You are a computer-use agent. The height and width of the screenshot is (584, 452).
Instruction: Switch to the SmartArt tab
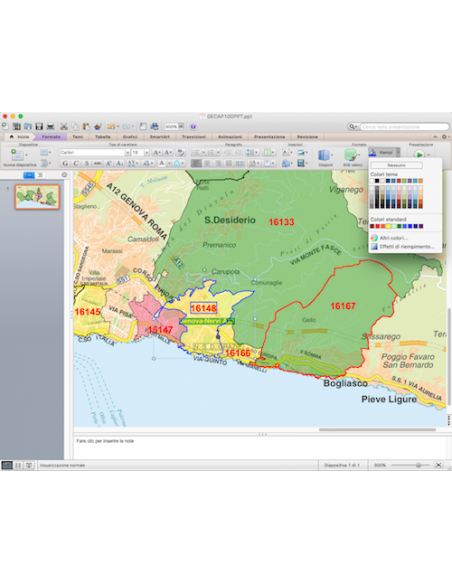160,137
